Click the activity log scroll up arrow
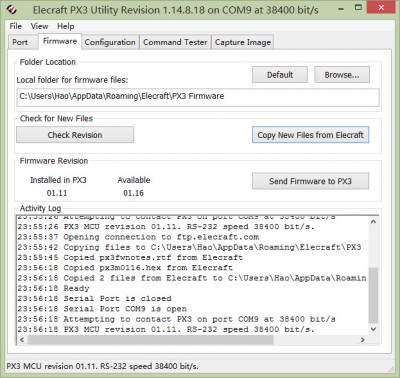The height and width of the screenshot is (378, 400). [373, 222]
